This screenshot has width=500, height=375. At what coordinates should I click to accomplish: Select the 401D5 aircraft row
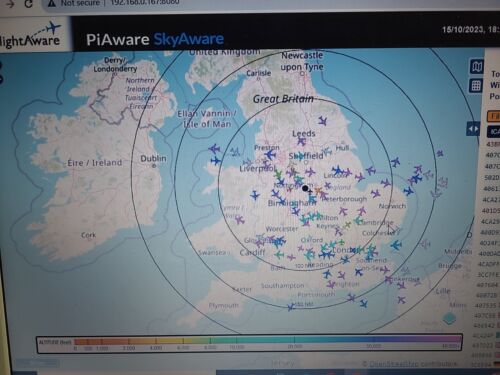coord(491,211)
